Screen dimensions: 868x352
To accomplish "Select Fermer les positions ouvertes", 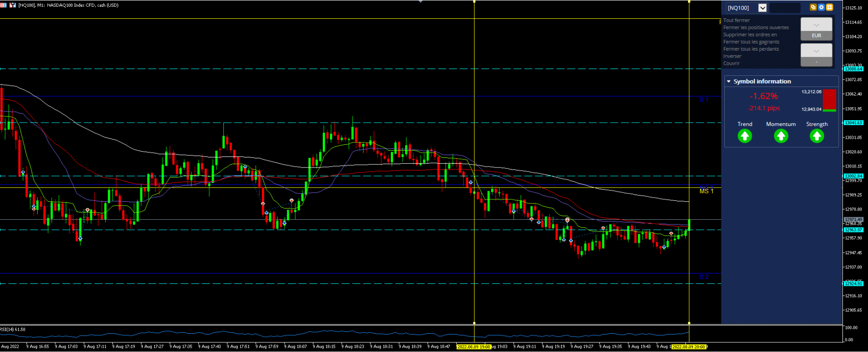I will [x=756, y=28].
